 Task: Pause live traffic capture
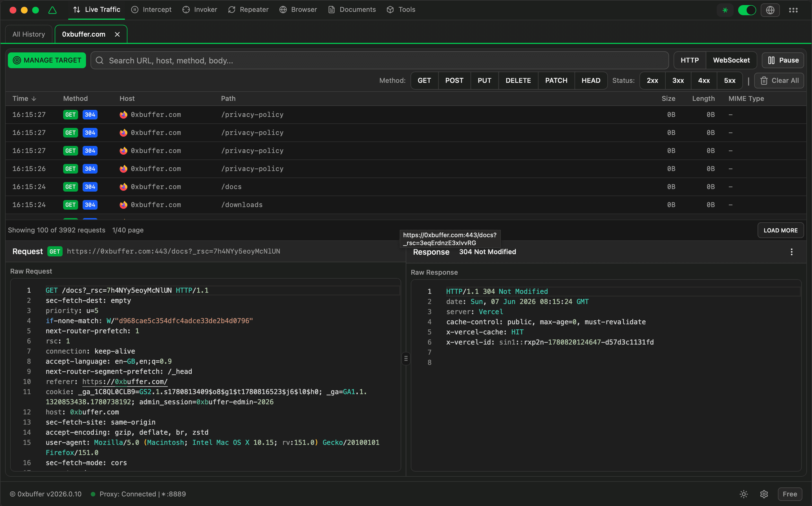click(x=783, y=60)
